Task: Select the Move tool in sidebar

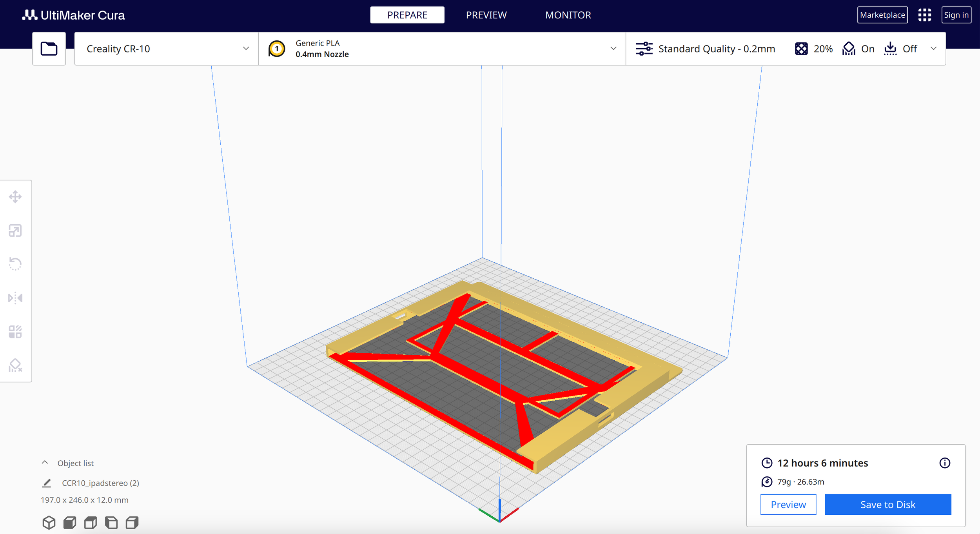Action: point(15,197)
